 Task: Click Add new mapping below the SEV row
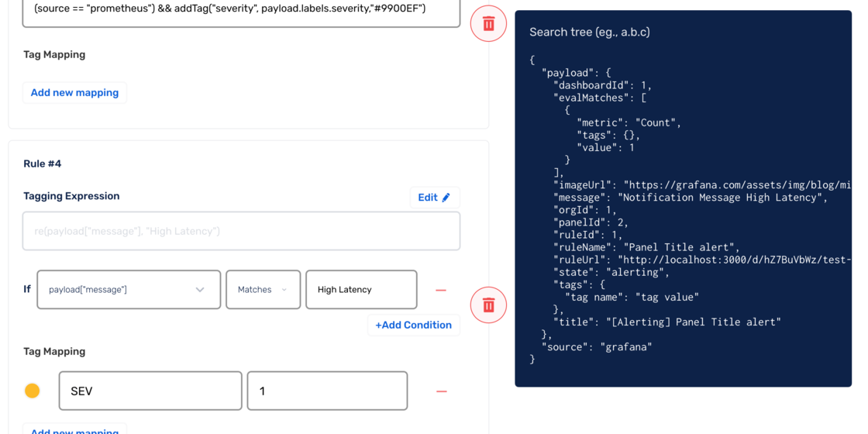point(74,430)
